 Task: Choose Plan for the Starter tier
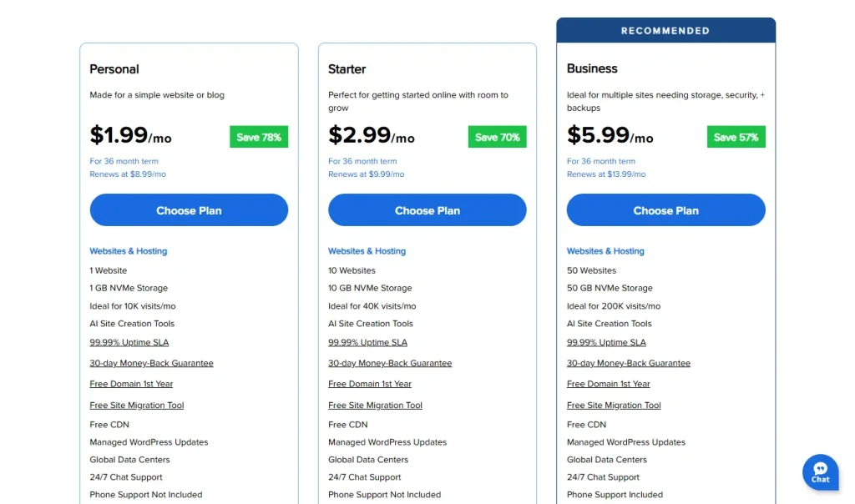coord(427,209)
